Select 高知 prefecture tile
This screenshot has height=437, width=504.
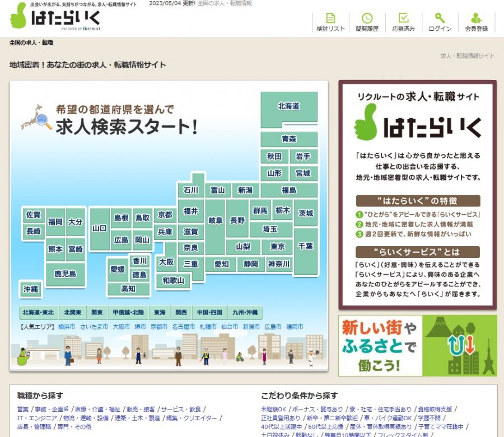[128, 289]
